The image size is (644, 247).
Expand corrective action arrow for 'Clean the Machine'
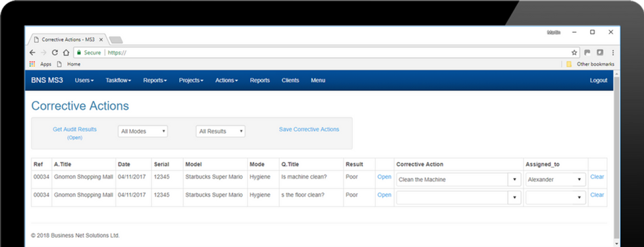coord(515,180)
